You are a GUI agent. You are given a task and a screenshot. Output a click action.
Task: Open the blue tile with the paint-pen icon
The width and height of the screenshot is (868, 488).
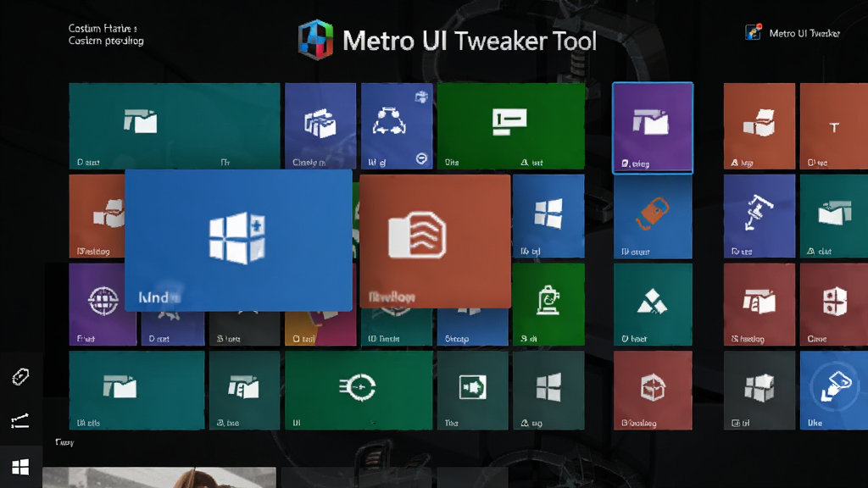tap(834, 390)
